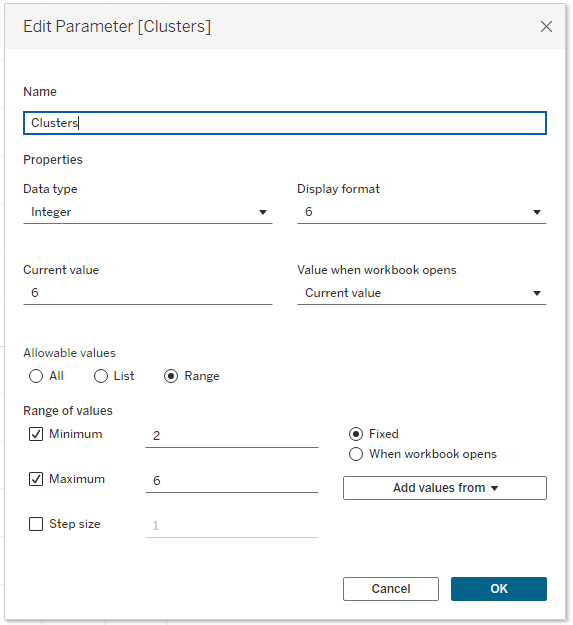Select the Range radio button
This screenshot has width=573, height=625.
171,376
